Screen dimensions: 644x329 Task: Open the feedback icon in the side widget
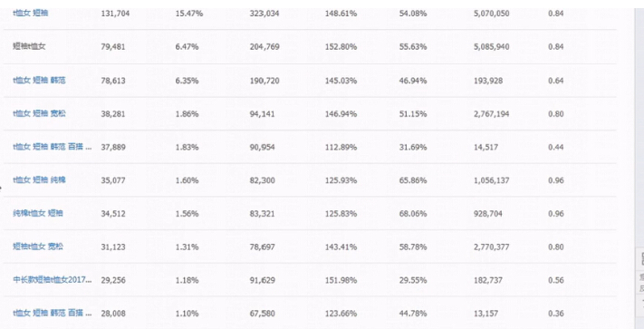click(x=641, y=283)
